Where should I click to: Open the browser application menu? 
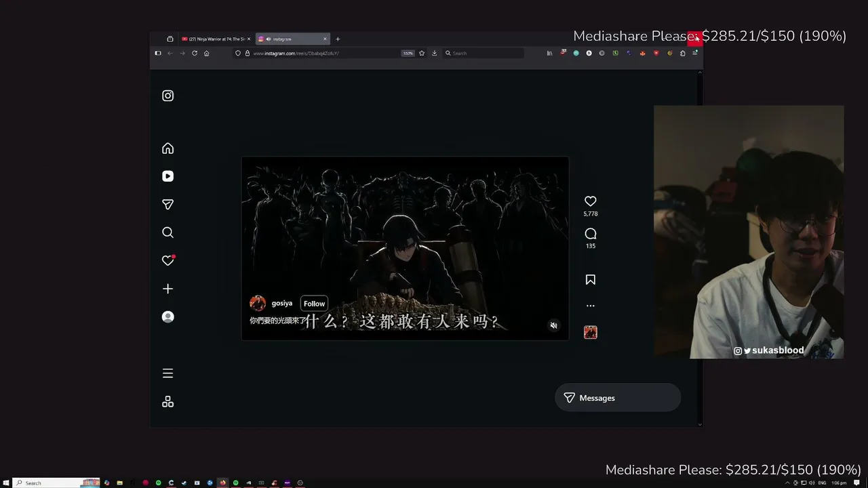coord(695,53)
